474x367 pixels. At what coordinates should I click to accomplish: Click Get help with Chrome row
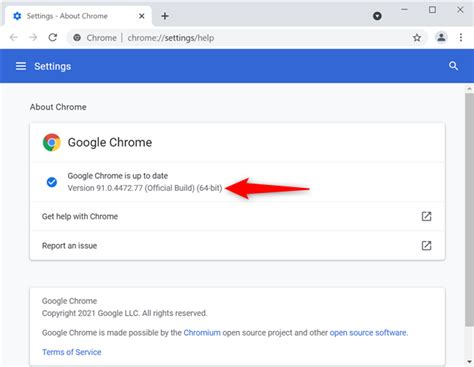[x=237, y=216]
